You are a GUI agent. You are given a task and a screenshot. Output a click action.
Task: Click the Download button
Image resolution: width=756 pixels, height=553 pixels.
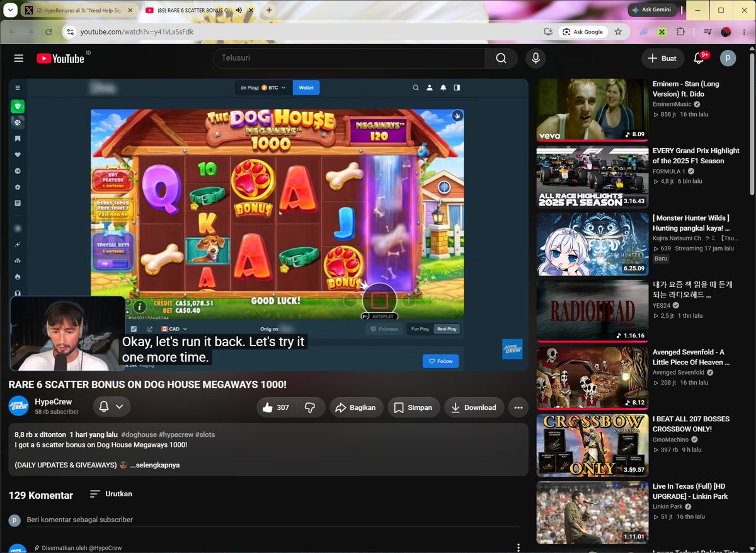tap(474, 407)
